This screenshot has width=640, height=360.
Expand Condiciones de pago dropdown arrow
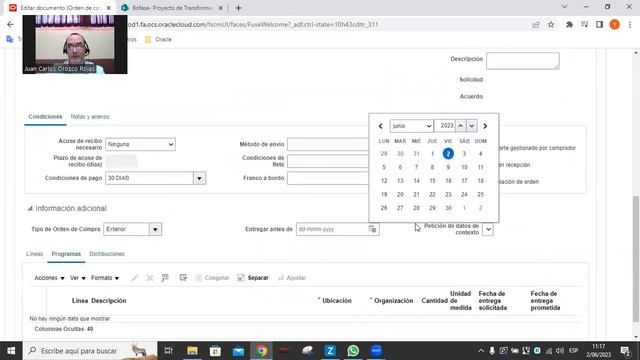coord(199,178)
